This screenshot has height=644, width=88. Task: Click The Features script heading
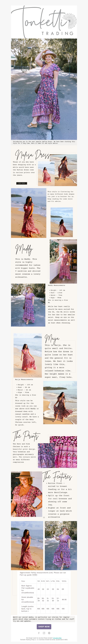point(57,476)
